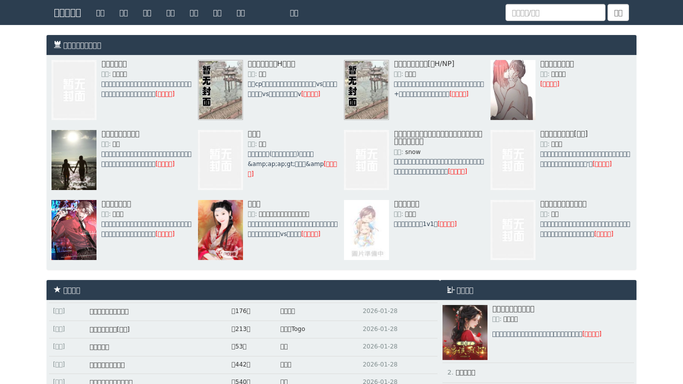The image size is (683, 384).
Task: Click the date 2026-01-28 in the 53 row
Action: pos(380,347)
